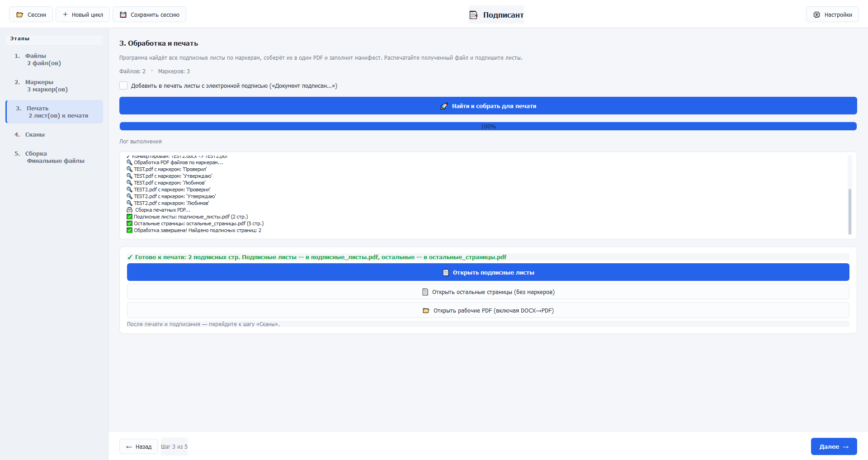Click the left arrow on Назад button

pyautogui.click(x=129, y=447)
